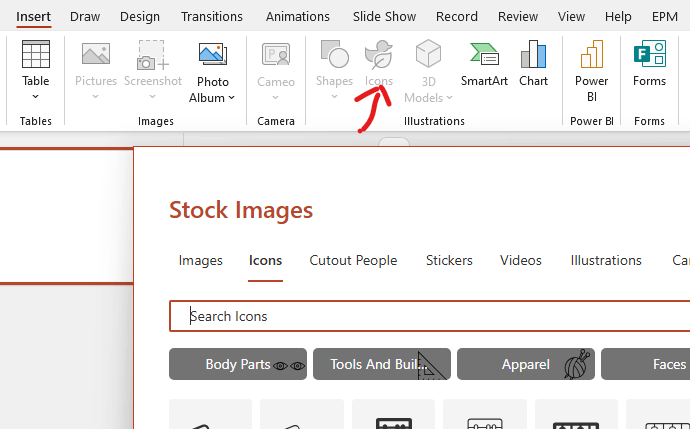Expand the Shapes dropdown arrow
Image resolution: width=690 pixels, height=429 pixels.
[x=334, y=96]
